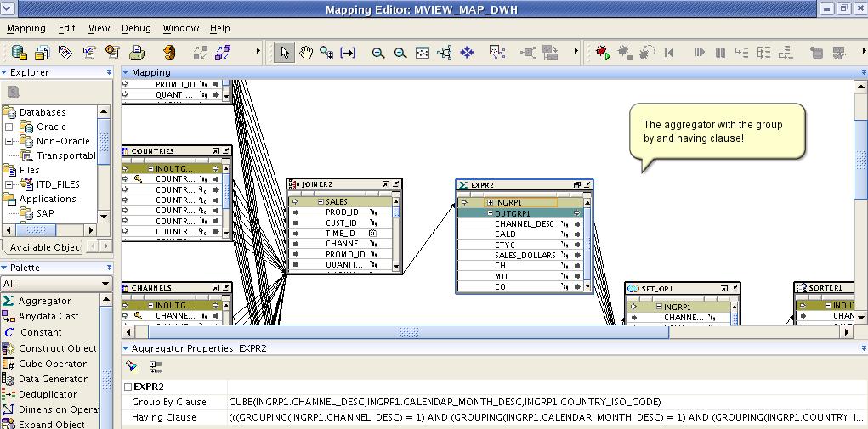
Task: Open the Window menu
Action: [181, 28]
